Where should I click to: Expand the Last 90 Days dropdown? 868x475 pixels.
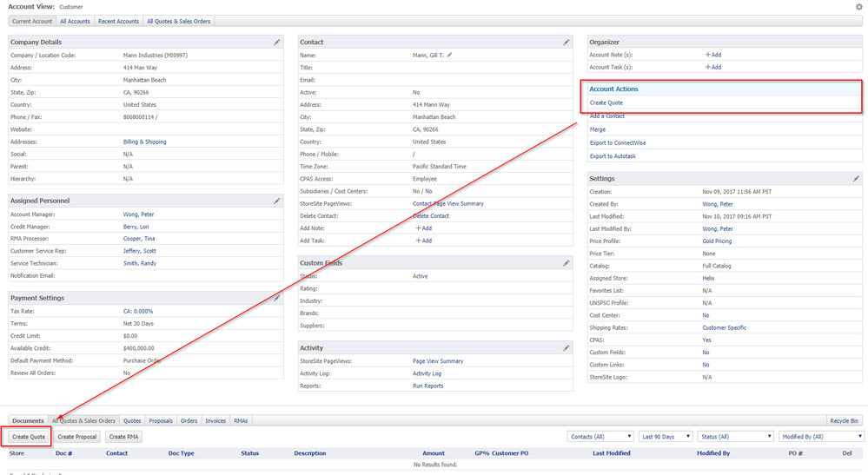click(665, 437)
